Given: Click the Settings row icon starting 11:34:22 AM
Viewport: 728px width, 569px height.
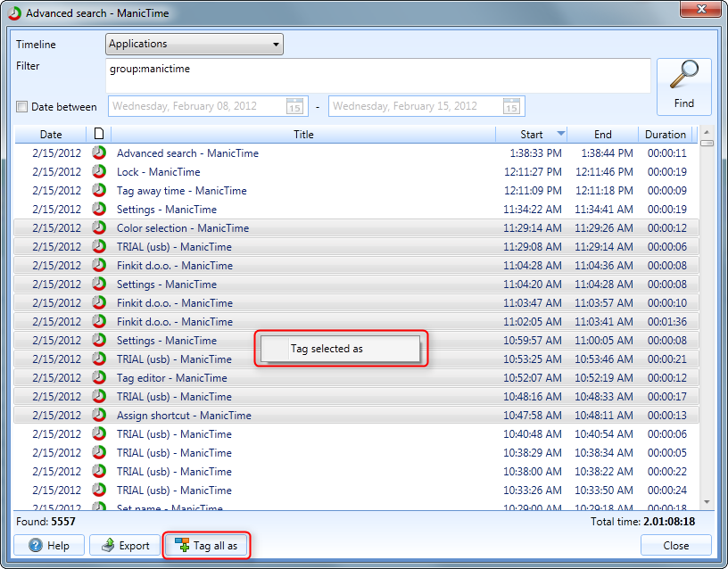Looking at the screenshot, I should tap(99, 209).
